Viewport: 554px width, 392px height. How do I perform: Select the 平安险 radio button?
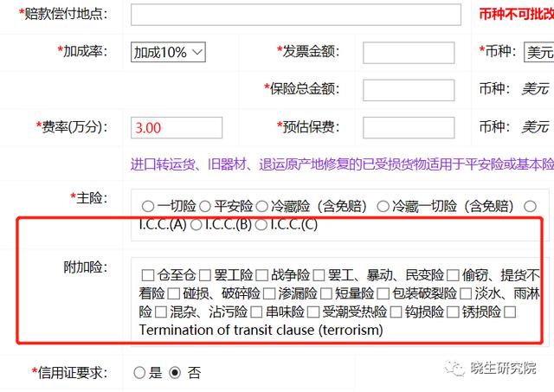(x=205, y=206)
